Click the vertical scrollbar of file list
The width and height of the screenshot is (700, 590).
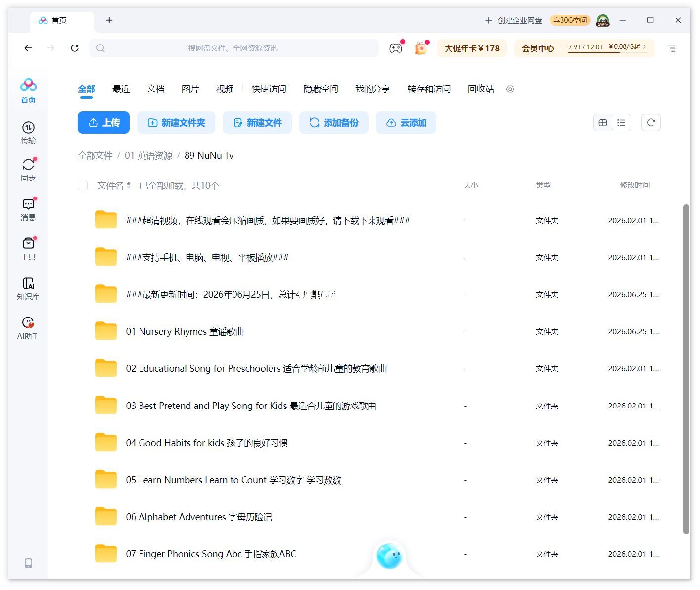pyautogui.click(x=686, y=368)
